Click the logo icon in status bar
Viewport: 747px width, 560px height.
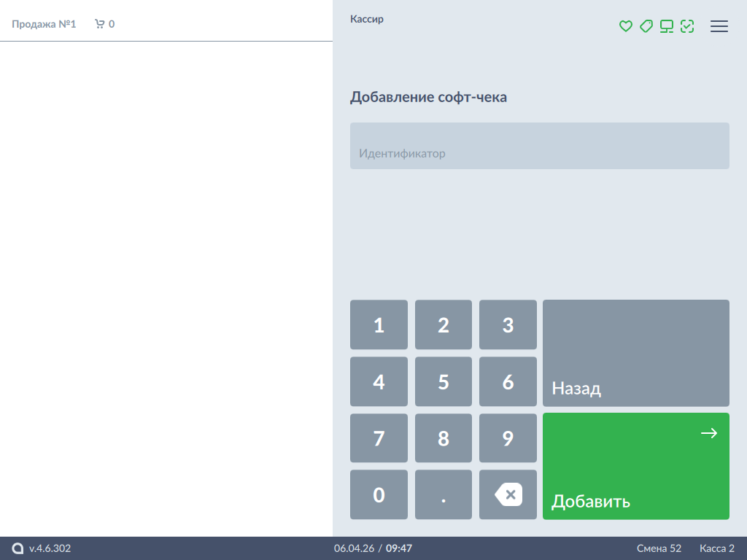click(x=18, y=548)
